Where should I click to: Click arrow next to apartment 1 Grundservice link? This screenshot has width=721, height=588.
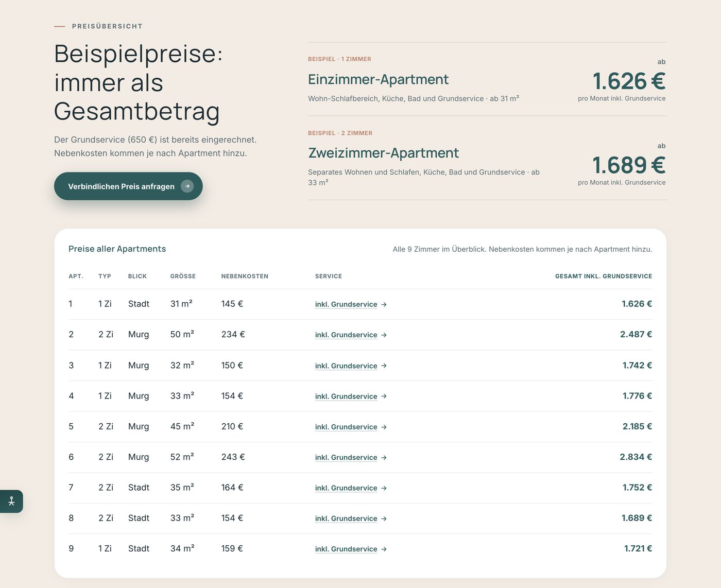[x=384, y=305]
